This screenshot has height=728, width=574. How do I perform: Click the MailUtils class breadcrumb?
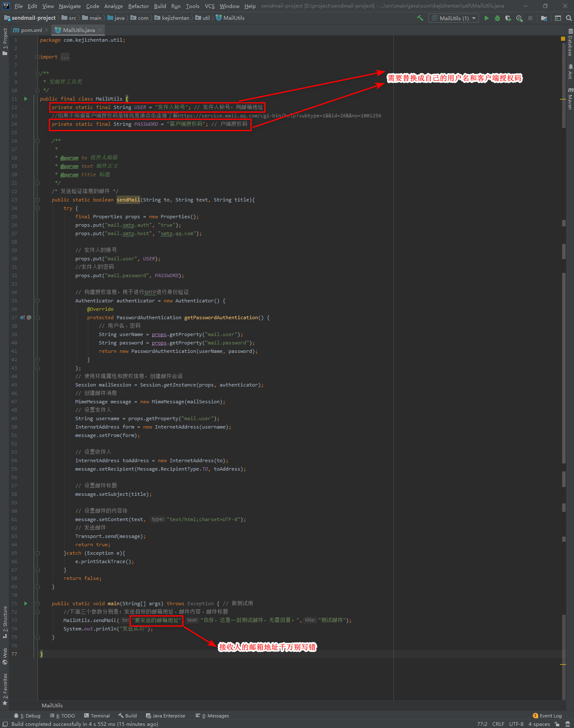coord(230,18)
